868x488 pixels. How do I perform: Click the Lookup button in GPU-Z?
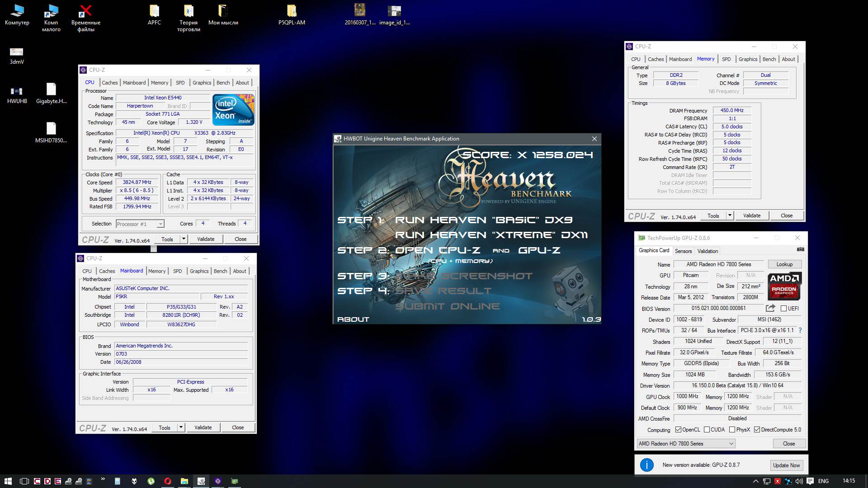(x=784, y=264)
